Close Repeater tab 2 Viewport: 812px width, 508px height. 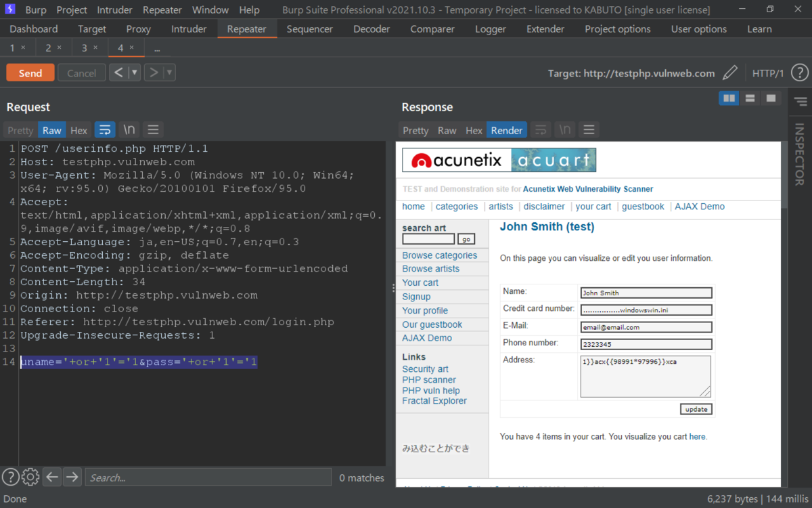click(59, 47)
